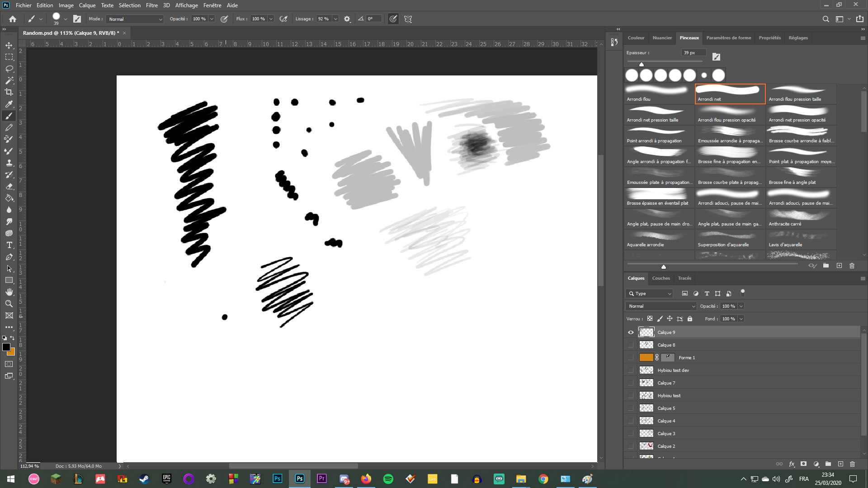Image resolution: width=868 pixels, height=488 pixels.
Task: Open the blend mode dropdown in Calques panel
Action: click(660, 306)
